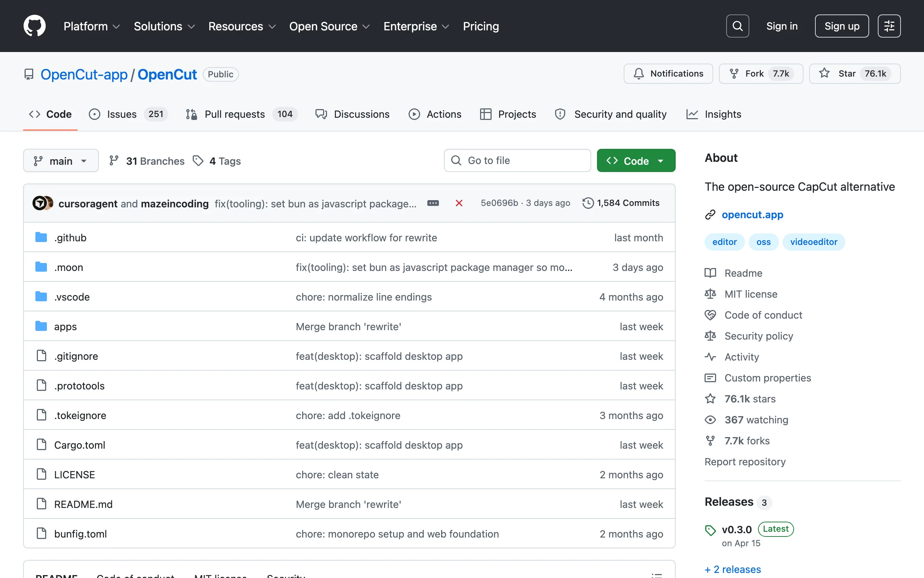Open the OpenCut-app organization link
This screenshot has height=578, width=924.
(x=84, y=74)
